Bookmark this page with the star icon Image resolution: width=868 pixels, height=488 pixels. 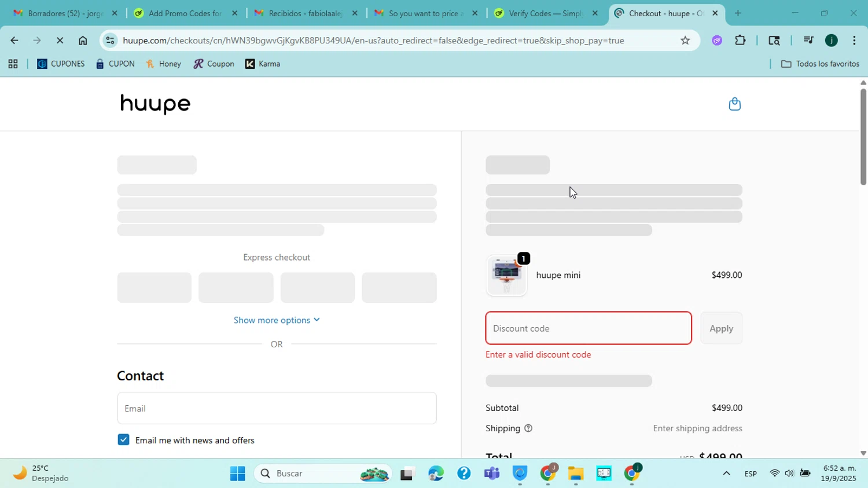tap(685, 41)
